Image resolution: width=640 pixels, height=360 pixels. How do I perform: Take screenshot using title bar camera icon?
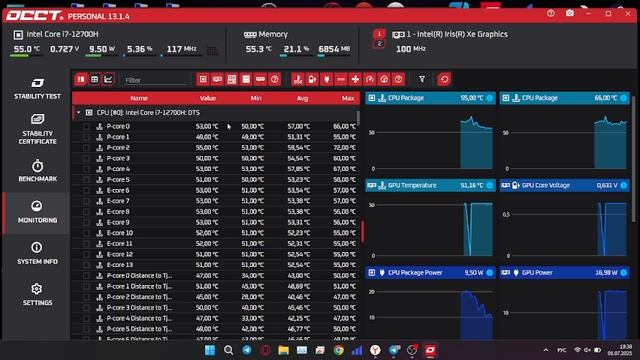[x=570, y=13]
